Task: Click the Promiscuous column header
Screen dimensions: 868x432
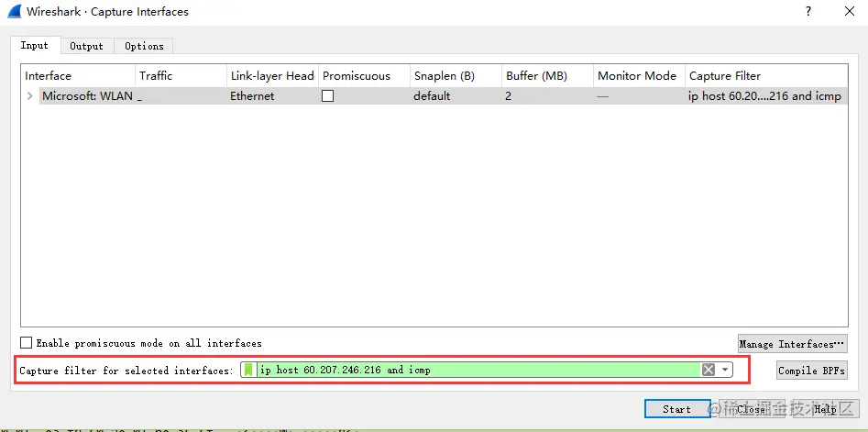Action: (x=364, y=76)
